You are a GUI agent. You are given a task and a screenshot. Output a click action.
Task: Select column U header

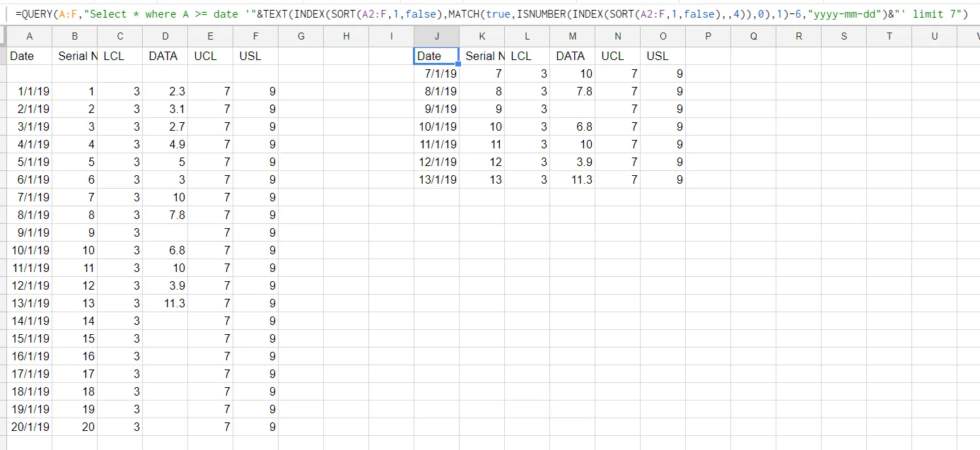[x=935, y=36]
